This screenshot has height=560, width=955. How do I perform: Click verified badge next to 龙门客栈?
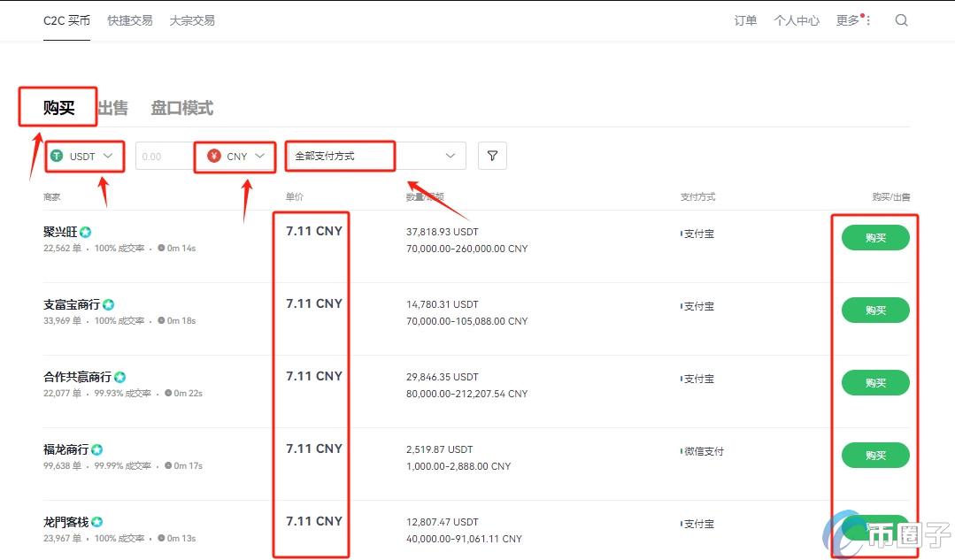pyautogui.click(x=97, y=521)
